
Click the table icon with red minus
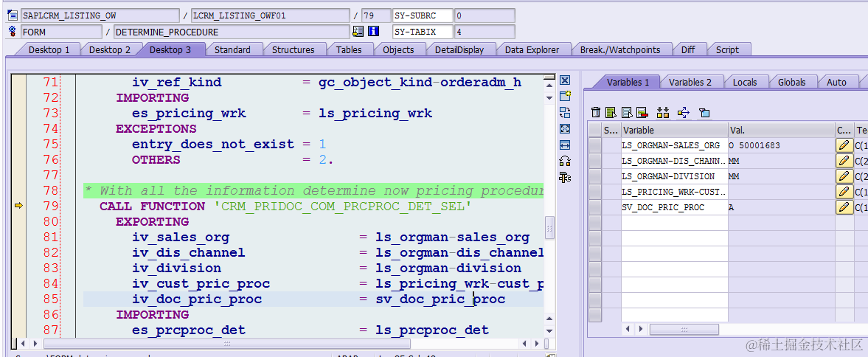(642, 113)
